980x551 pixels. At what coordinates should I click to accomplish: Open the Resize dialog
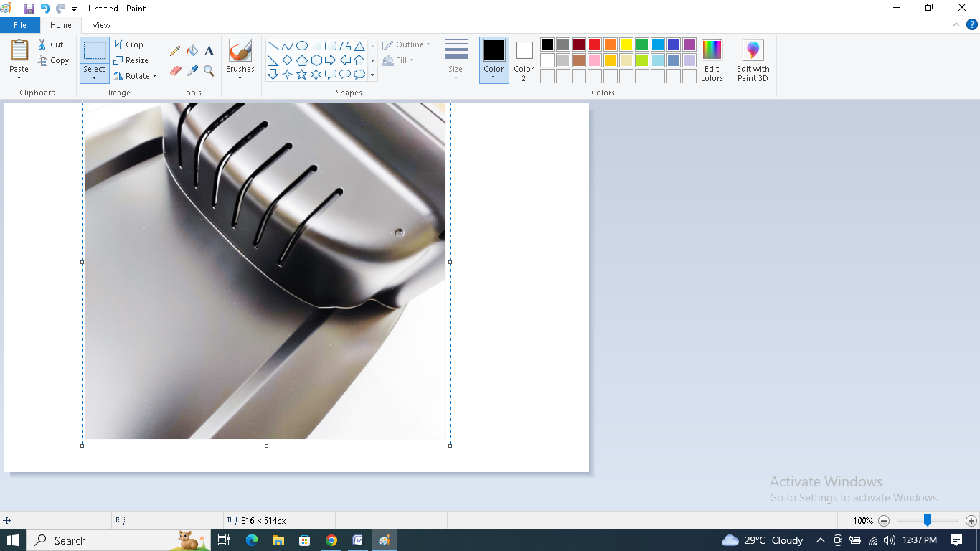point(131,60)
